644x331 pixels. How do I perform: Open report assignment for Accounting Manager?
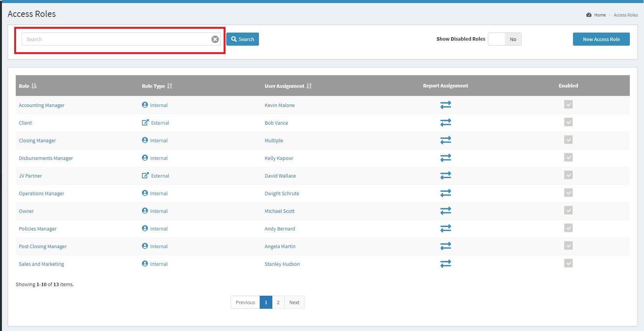445,105
